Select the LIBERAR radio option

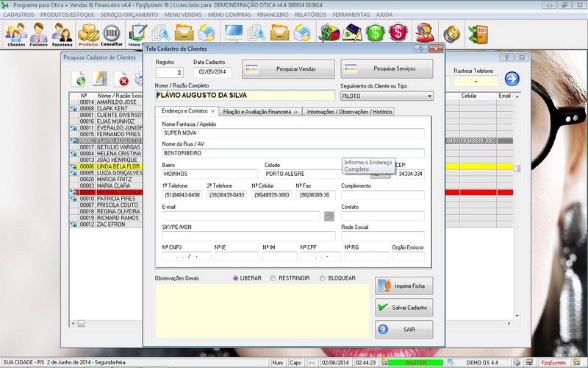[x=236, y=278]
